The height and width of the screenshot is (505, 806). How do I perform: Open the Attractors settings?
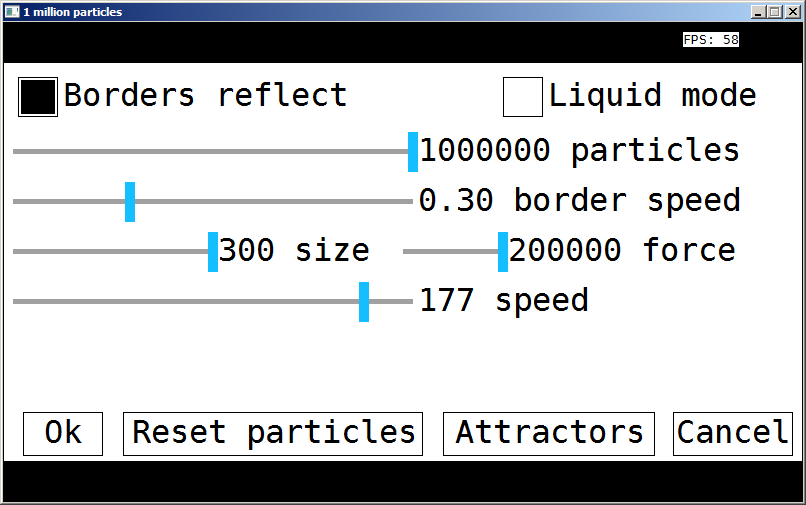[x=549, y=434]
